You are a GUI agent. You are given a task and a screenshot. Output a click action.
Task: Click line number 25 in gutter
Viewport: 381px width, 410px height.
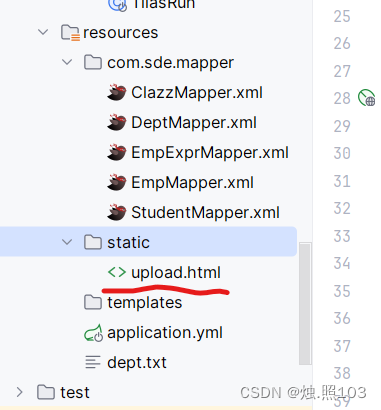point(342,16)
